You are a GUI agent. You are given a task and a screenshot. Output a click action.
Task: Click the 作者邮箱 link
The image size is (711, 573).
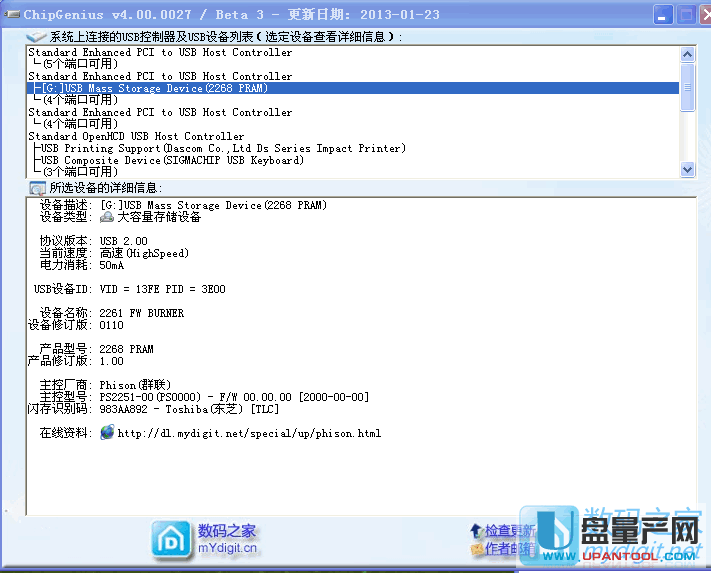[510, 549]
